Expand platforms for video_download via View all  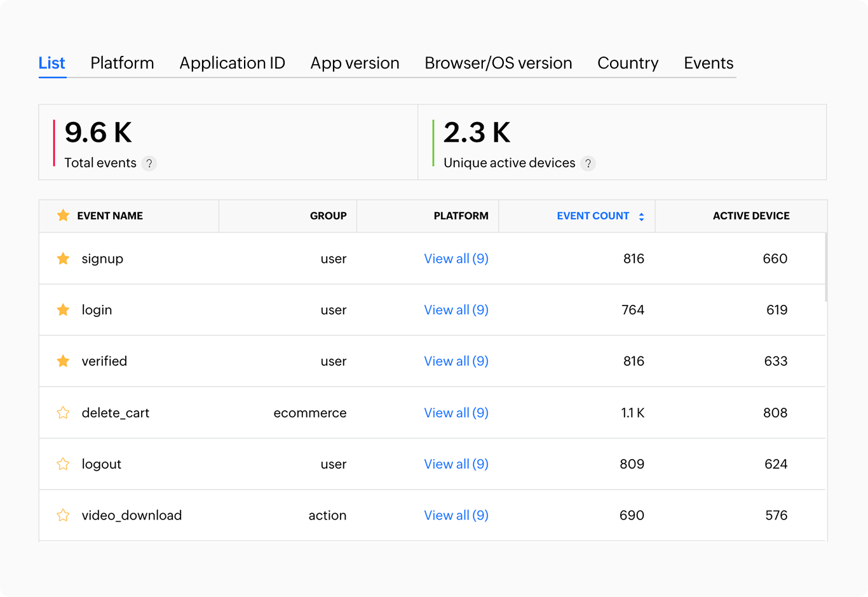pos(456,515)
